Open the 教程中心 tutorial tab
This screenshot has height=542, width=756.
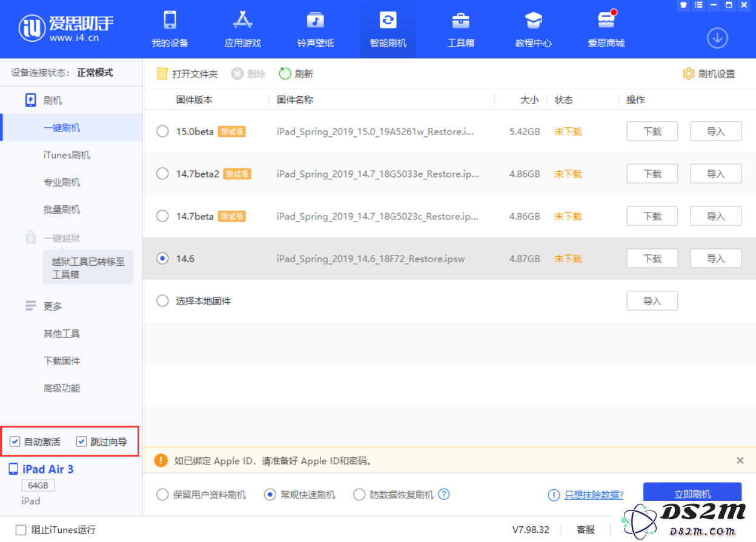pos(533,29)
